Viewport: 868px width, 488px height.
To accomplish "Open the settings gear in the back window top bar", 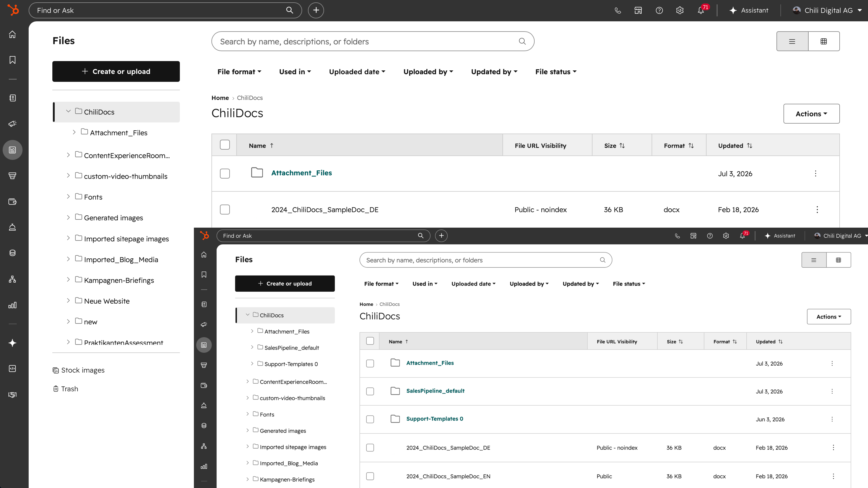I will coord(680,11).
